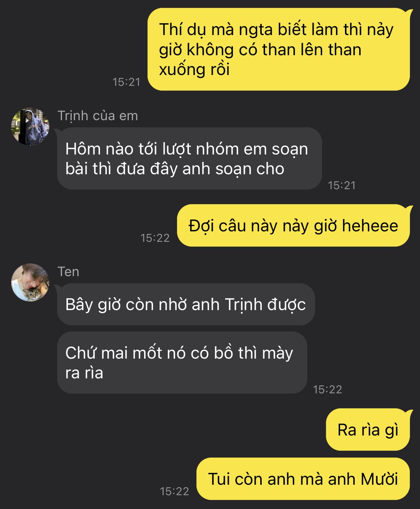420x509 pixels.
Task: Tap the 15:21 timestamp beside the first yellow bubble
Action: [126, 82]
